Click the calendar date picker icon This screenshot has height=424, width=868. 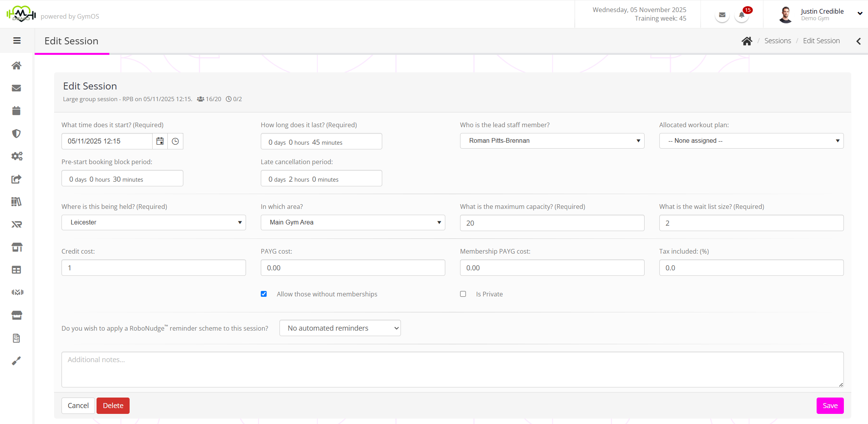click(160, 141)
